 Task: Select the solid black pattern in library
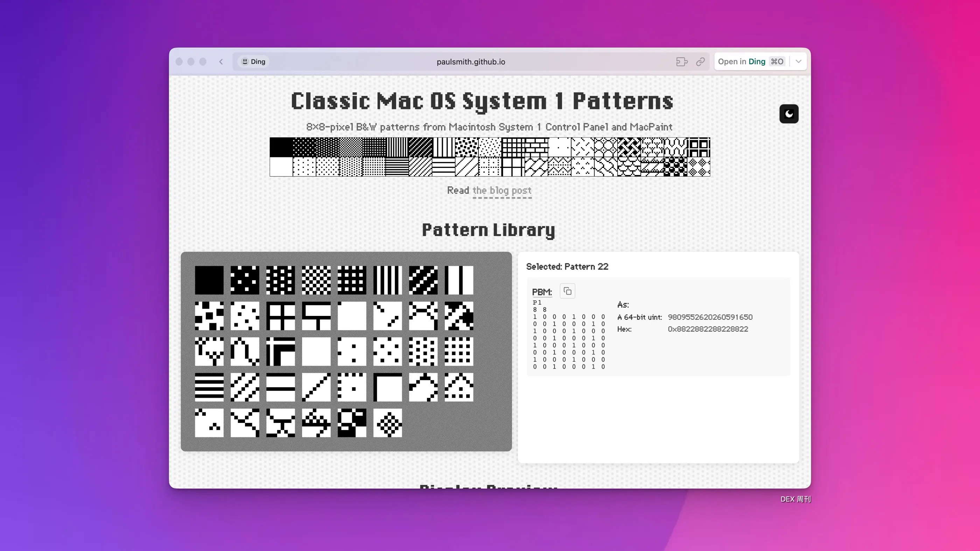pyautogui.click(x=209, y=280)
